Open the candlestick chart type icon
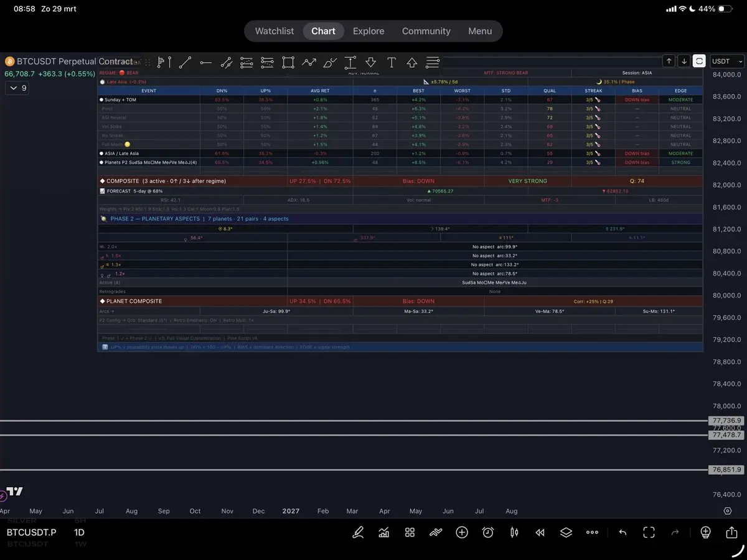Screen dimensions: 747x560 [514, 533]
